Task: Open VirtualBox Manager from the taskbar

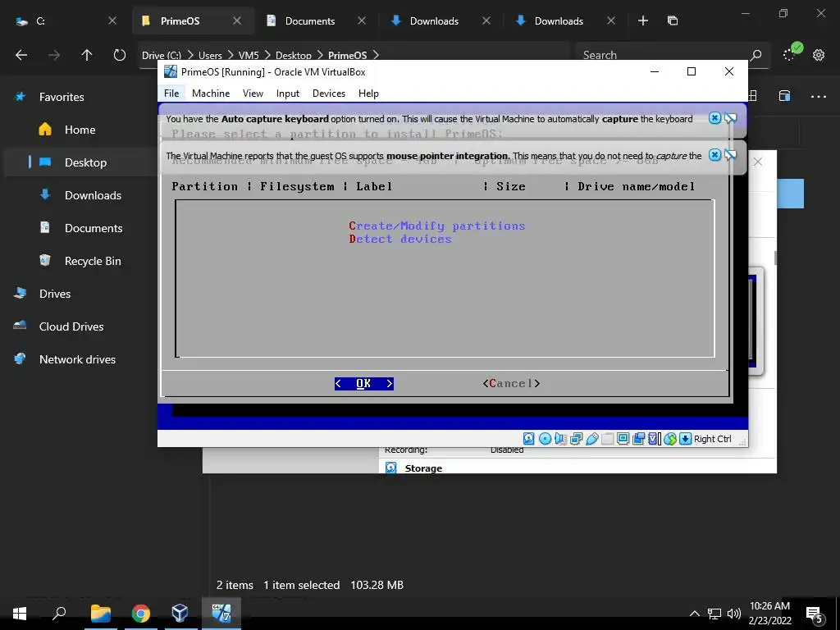Action: (x=180, y=614)
